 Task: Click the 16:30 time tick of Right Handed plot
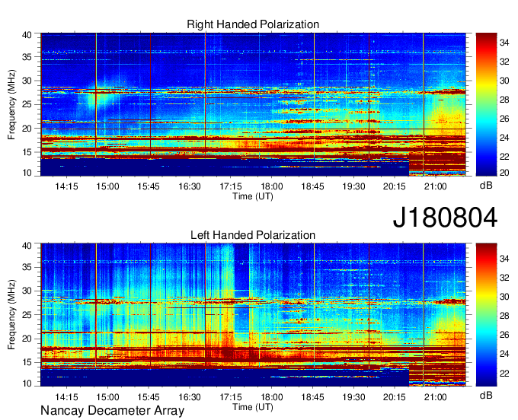click(x=190, y=186)
